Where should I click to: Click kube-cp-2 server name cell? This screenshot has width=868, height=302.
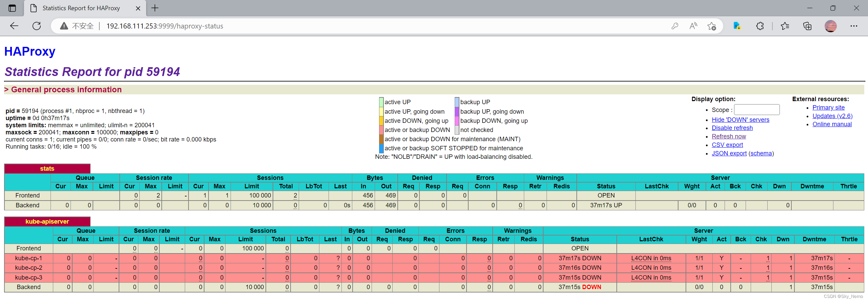coord(28,268)
